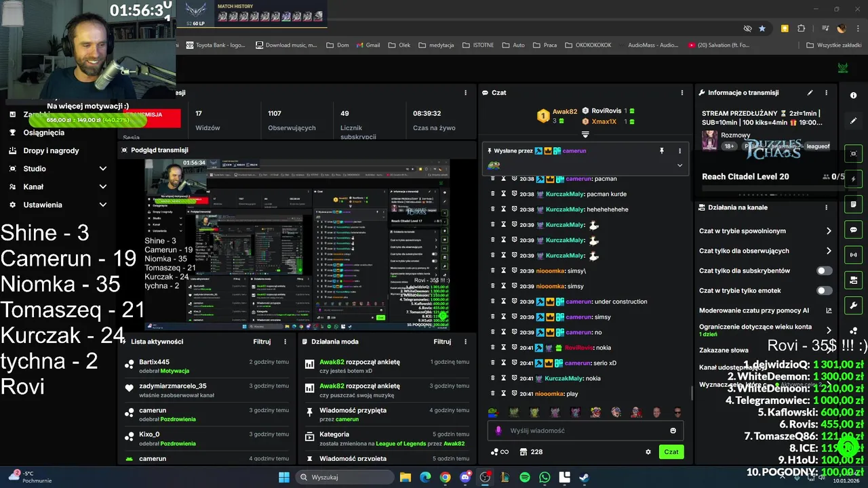Click the speech bubble icon in right sidebar
The height and width of the screenshot is (488, 868).
coord(853,230)
